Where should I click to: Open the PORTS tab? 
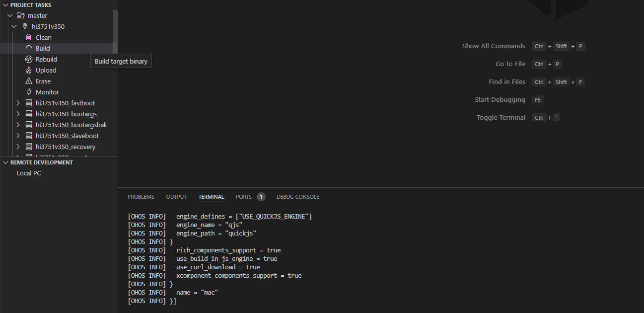(244, 197)
